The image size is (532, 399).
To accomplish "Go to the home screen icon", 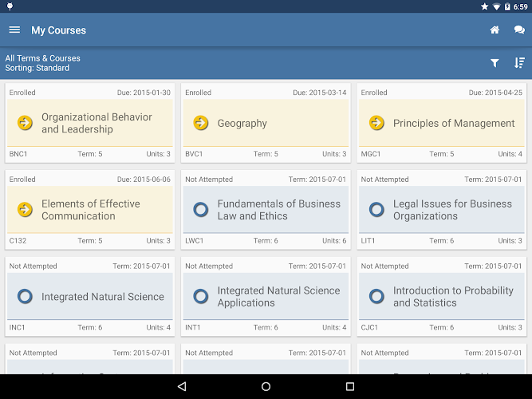I will coord(495,30).
